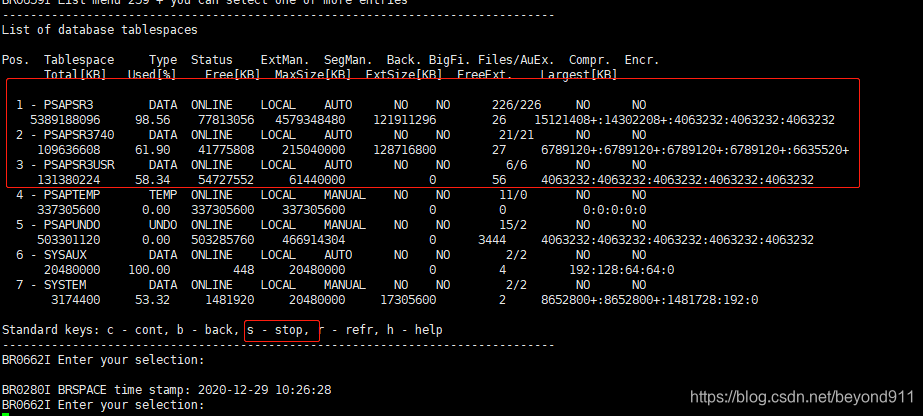This screenshot has width=923, height=416.
Task: Select the PSAPTEMP tablespace name
Action: tap(72, 195)
